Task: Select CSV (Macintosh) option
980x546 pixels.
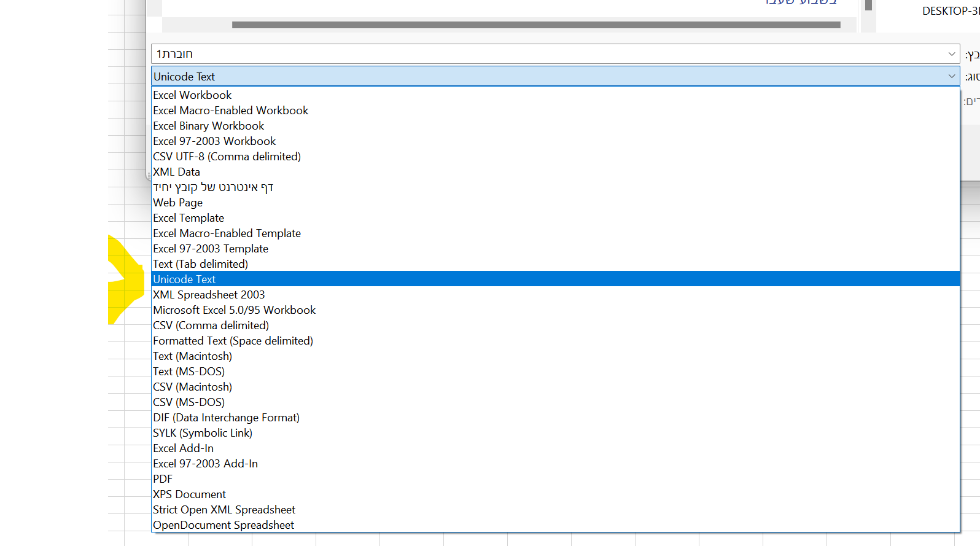Action: 556,387
